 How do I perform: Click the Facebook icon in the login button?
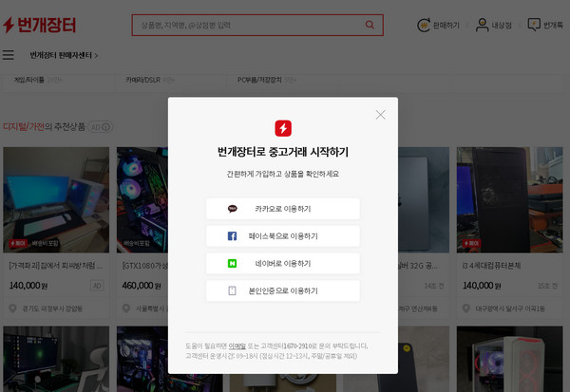coord(233,236)
